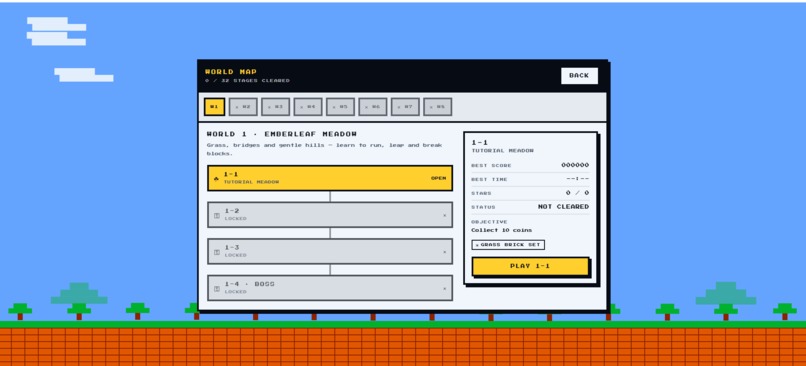Click the World 1 Emberleaf Meadow heading

click(x=282, y=134)
